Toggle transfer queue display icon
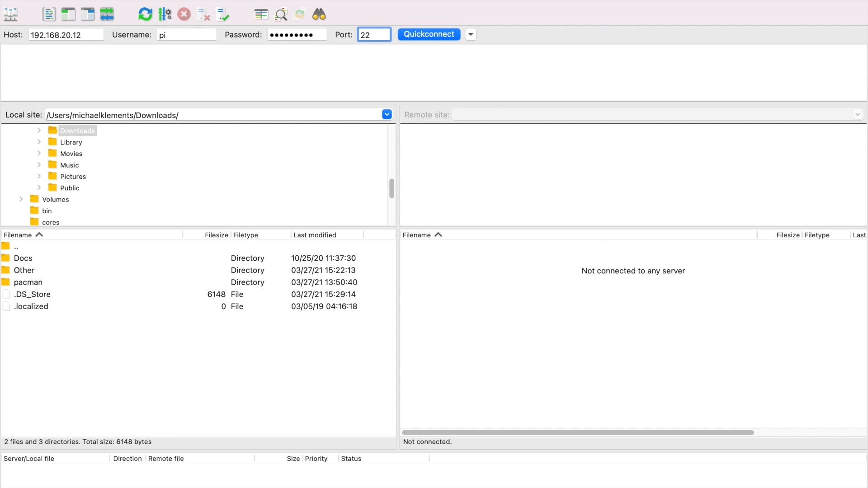The width and height of the screenshot is (868, 488). tap(107, 14)
